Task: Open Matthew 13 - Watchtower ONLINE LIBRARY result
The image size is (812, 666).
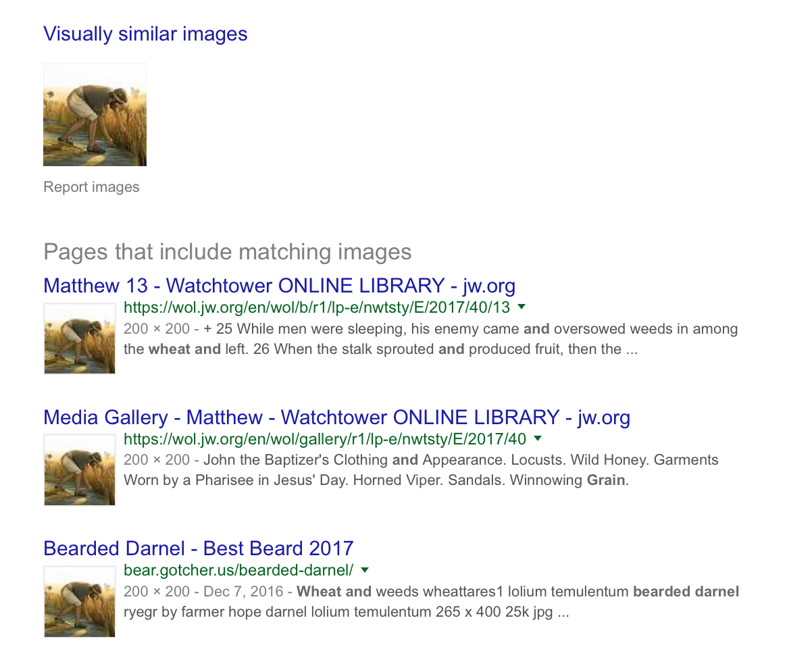Action: coord(279,286)
